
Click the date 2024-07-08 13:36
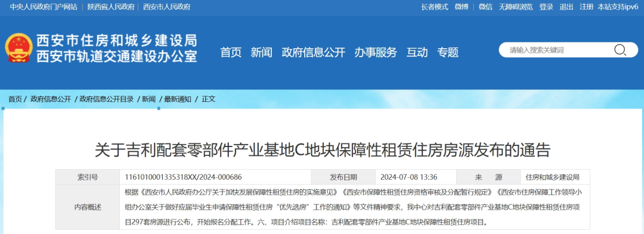coord(408,177)
